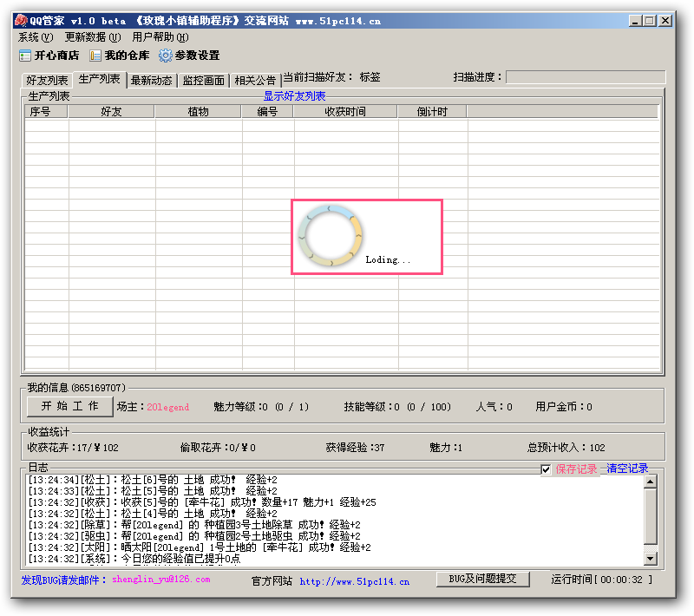The width and height of the screenshot is (694, 616).
Task: Toggle the 保存记录 checkbox
Action: pos(546,469)
